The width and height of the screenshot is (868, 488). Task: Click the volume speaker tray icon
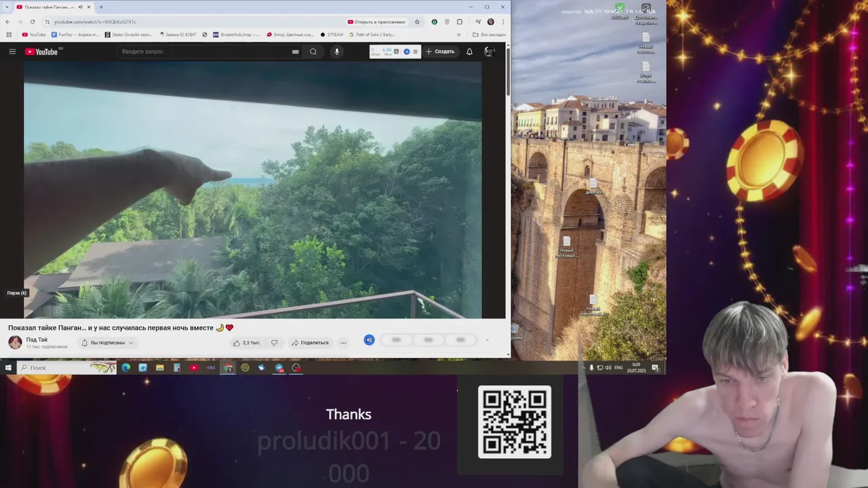pyautogui.click(x=608, y=367)
